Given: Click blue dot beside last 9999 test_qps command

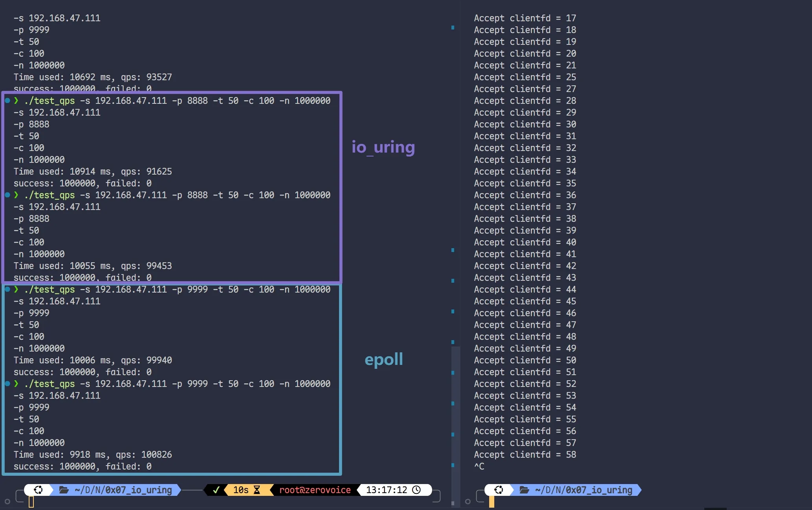Looking at the screenshot, I should point(7,383).
